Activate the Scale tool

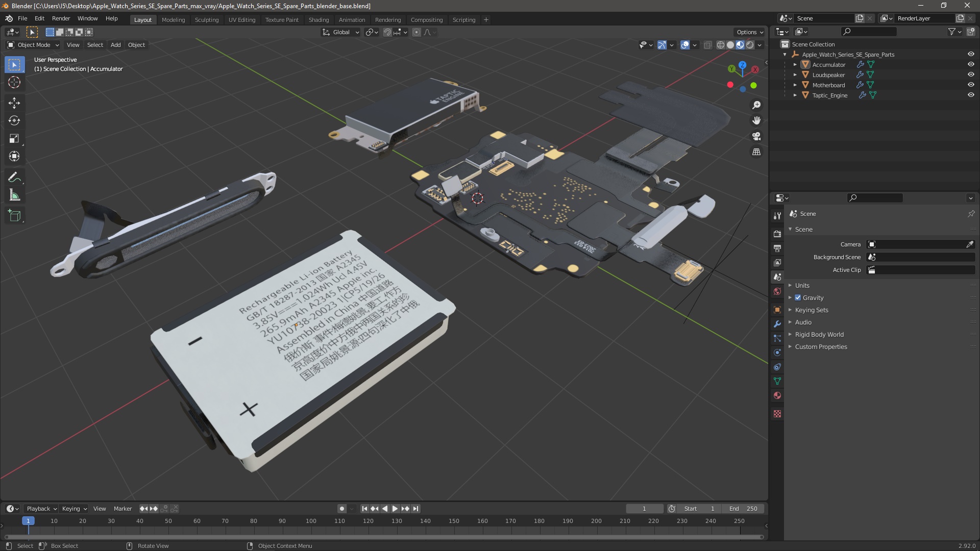pos(14,138)
